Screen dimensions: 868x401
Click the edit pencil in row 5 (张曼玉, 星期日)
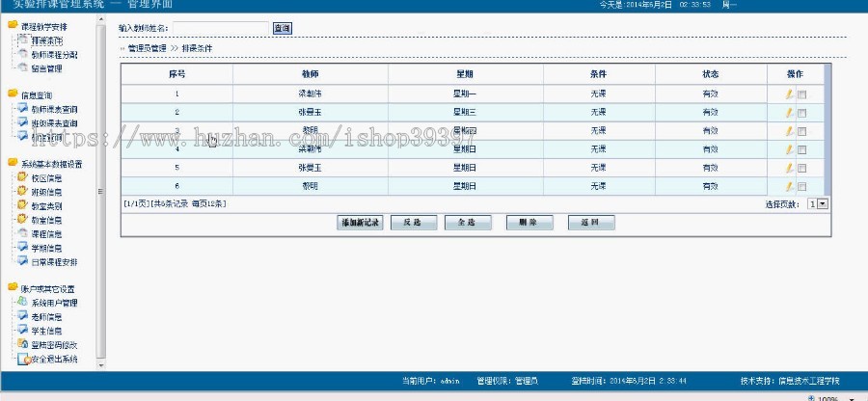click(789, 168)
